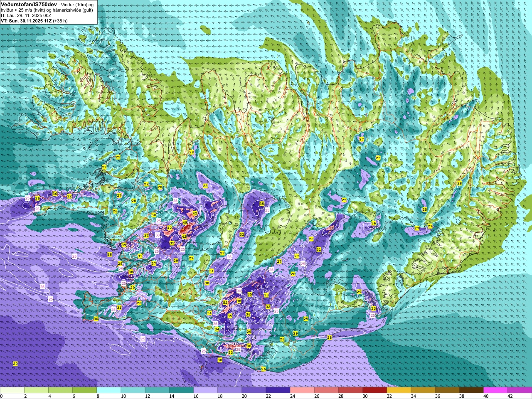
Task: Click the legend scale tick label 38
Action: 462,396
